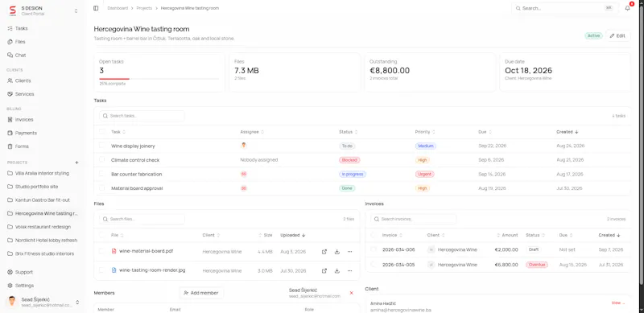Download wine-tasting-room-render.jpg
The width and height of the screenshot is (644, 313).
tap(336, 270)
